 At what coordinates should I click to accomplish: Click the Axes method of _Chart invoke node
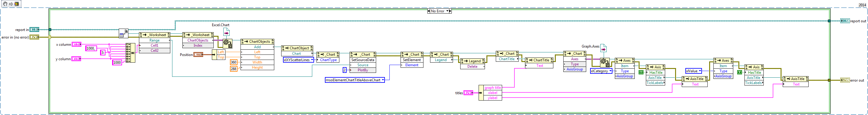(x=575, y=59)
